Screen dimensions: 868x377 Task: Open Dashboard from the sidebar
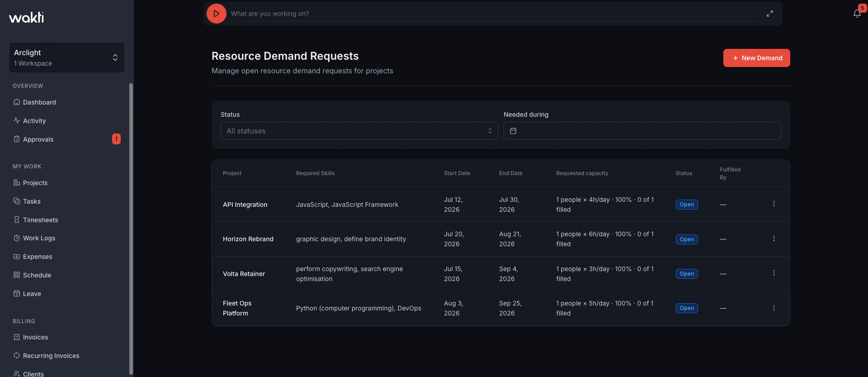click(39, 102)
